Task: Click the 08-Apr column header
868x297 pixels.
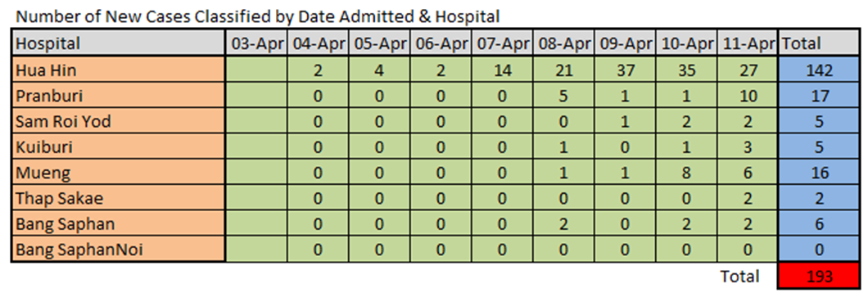Action: 563,43
